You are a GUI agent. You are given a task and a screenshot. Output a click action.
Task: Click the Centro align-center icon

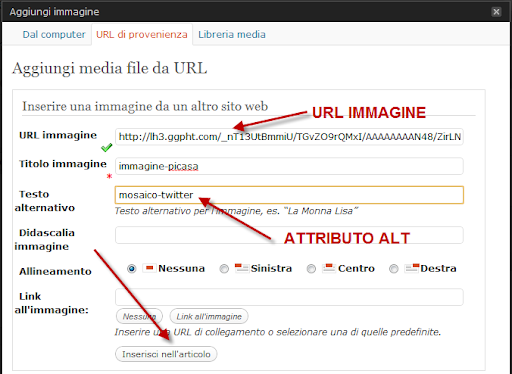329,268
